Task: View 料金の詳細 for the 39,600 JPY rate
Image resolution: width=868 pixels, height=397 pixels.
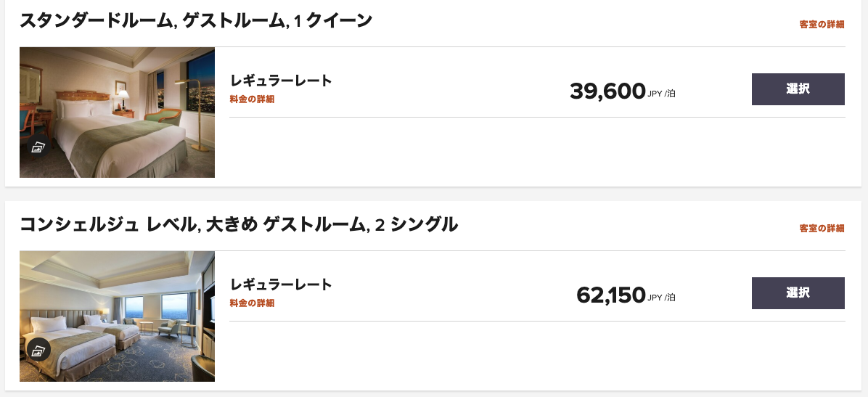Action: 252,99
